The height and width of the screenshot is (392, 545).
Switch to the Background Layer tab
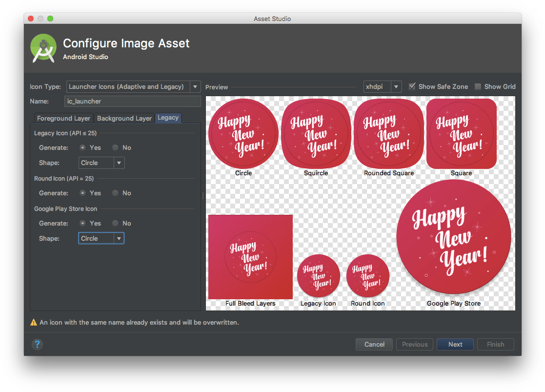[124, 118]
